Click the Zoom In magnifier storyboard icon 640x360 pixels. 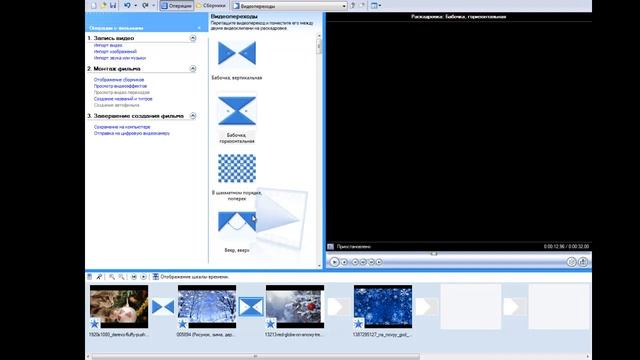pos(112,277)
